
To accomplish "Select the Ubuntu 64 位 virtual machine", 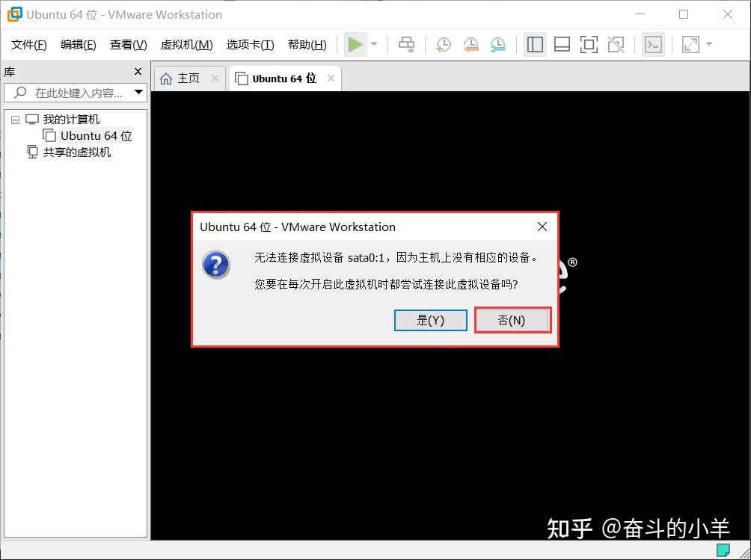I will click(94, 135).
